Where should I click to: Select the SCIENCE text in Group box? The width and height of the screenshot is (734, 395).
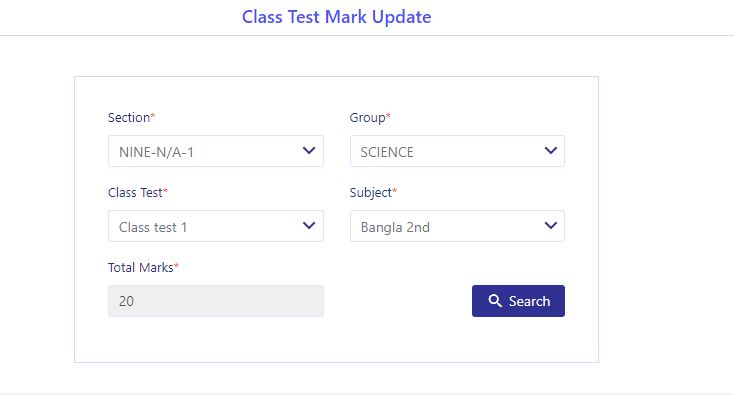(387, 152)
